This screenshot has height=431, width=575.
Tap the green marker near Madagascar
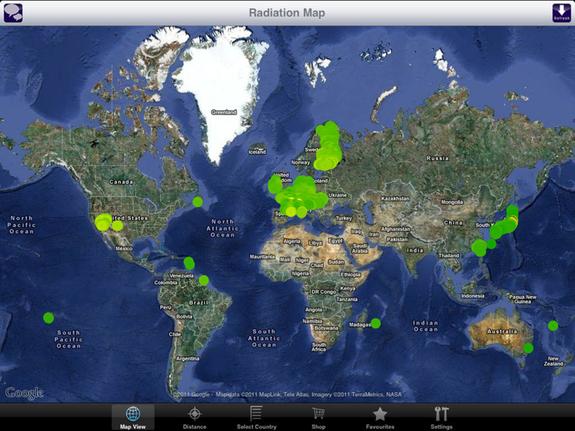[x=376, y=323]
